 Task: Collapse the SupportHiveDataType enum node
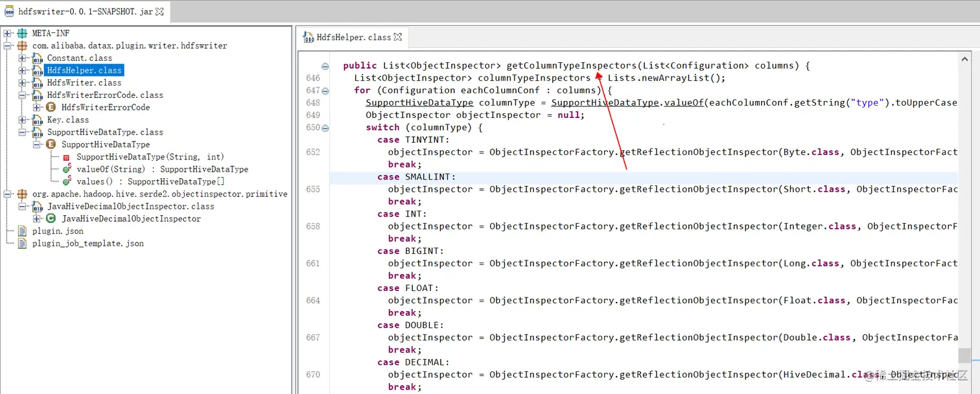click(36, 145)
